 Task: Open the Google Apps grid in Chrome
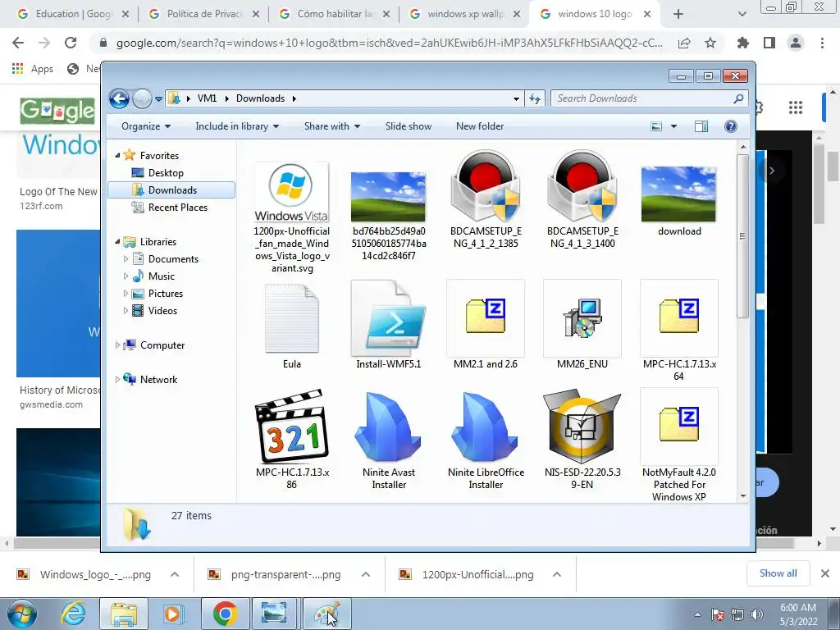(x=796, y=107)
